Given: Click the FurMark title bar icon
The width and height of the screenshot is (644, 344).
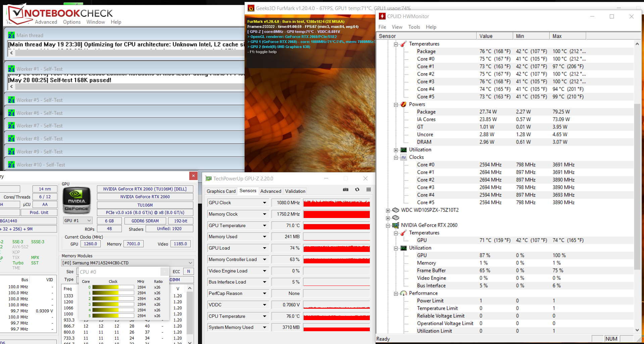Looking at the screenshot, I should (x=251, y=8).
